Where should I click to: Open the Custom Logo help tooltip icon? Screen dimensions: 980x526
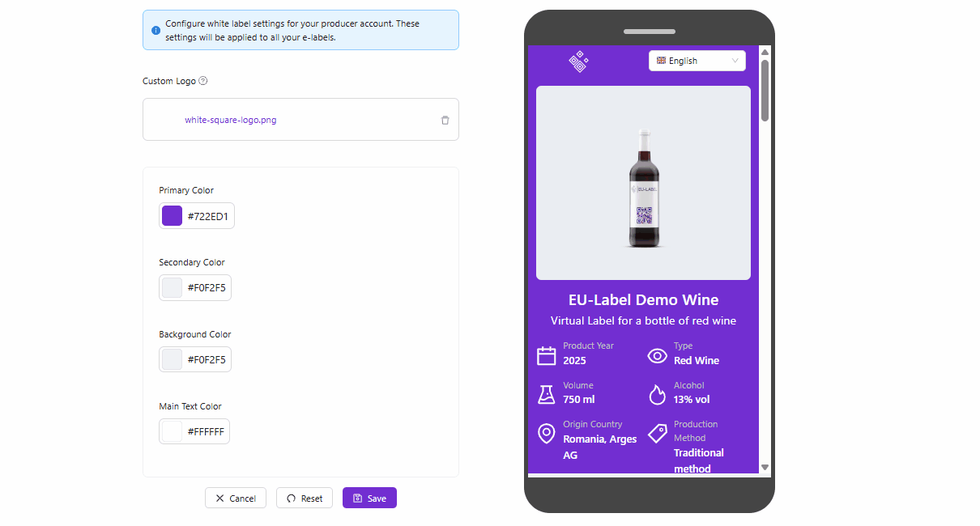(203, 81)
